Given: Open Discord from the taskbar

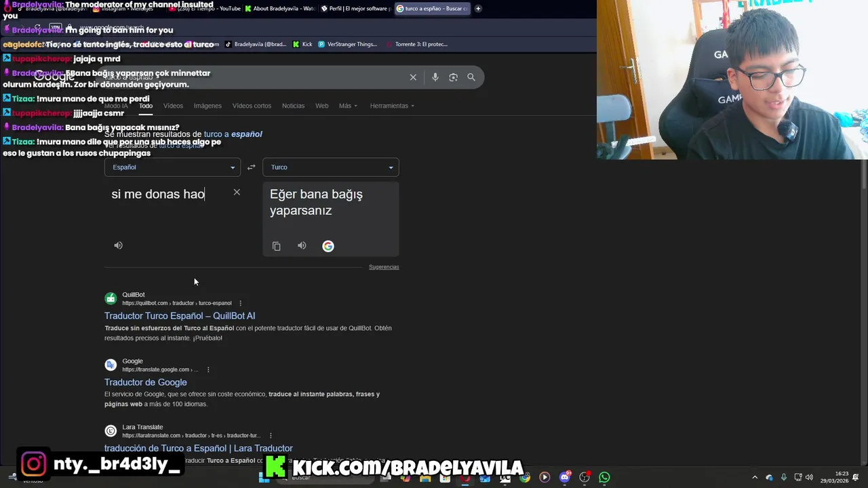Looking at the screenshot, I should coord(565,478).
